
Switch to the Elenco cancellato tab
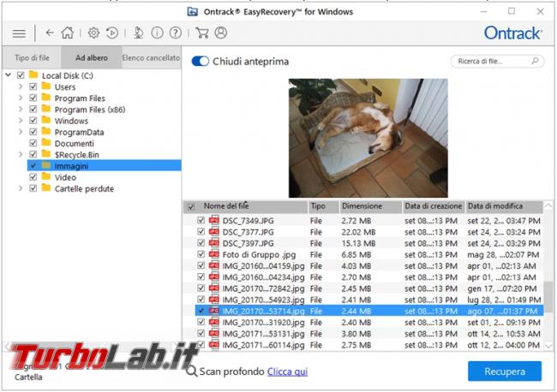pos(151,57)
